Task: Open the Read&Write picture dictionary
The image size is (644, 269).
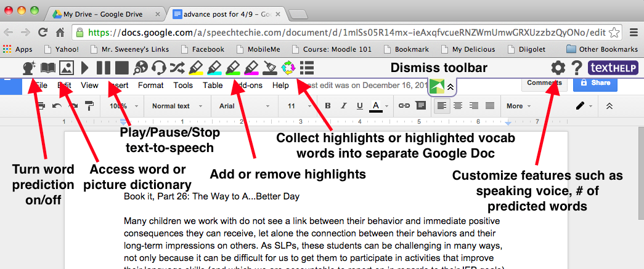Action: pyautogui.click(x=67, y=68)
